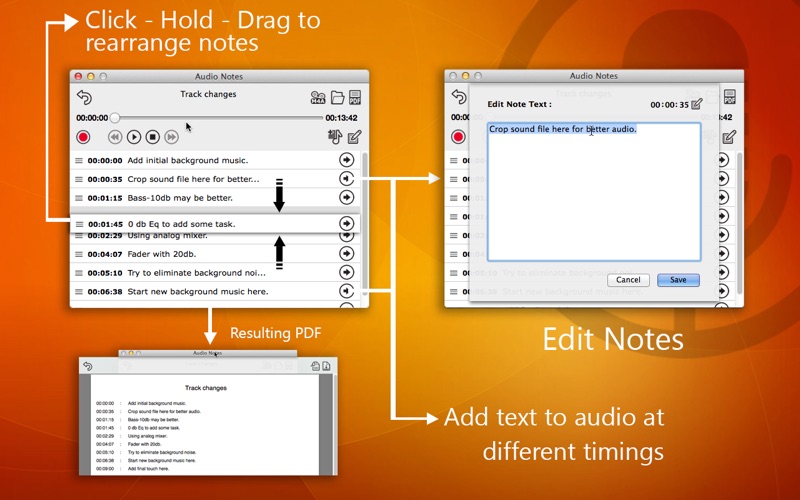Click the pencil icon next to 00:00:35 in the dialog

click(697, 104)
